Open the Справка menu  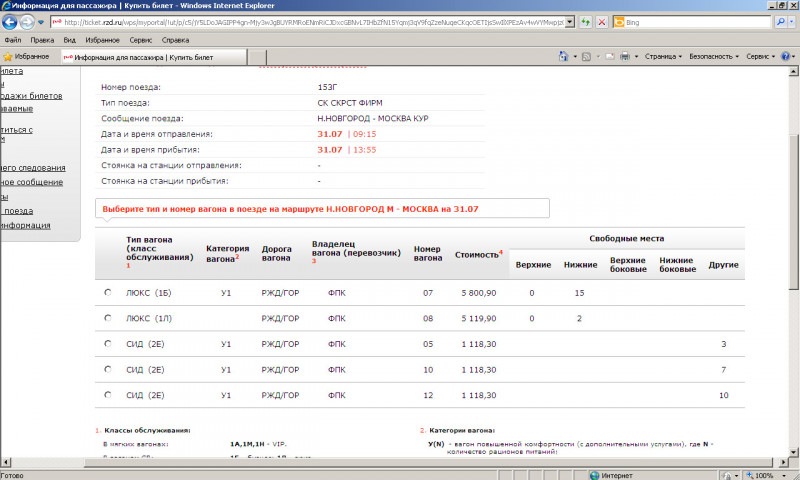coord(175,40)
